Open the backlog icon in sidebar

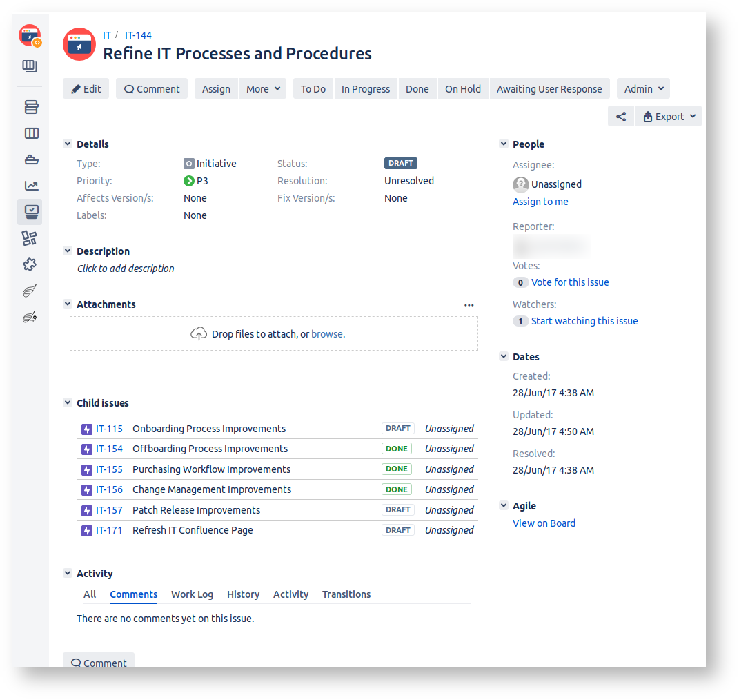(30, 107)
